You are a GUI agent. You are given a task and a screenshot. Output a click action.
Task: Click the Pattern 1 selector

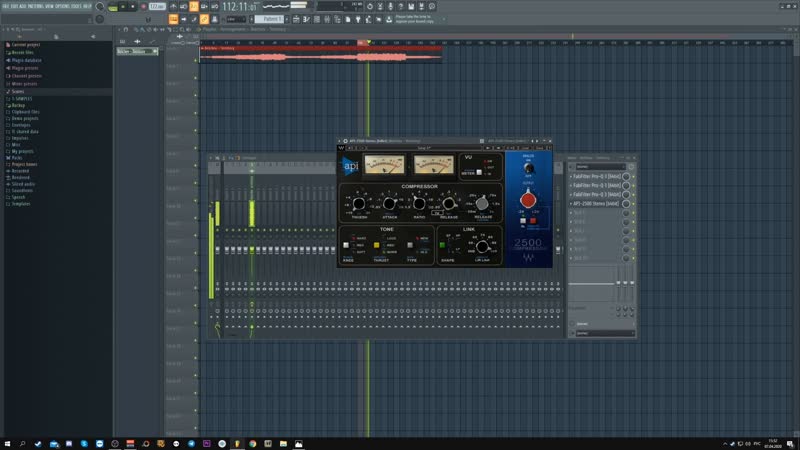[x=269, y=19]
